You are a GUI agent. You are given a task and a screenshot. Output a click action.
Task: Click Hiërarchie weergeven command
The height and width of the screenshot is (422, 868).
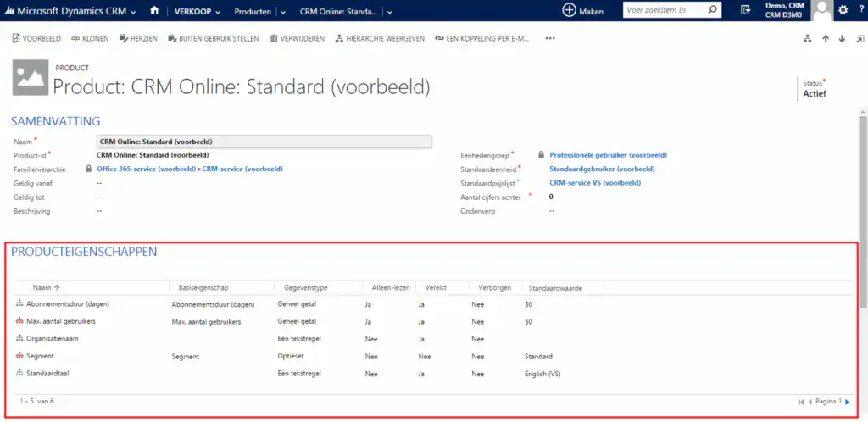pos(379,38)
